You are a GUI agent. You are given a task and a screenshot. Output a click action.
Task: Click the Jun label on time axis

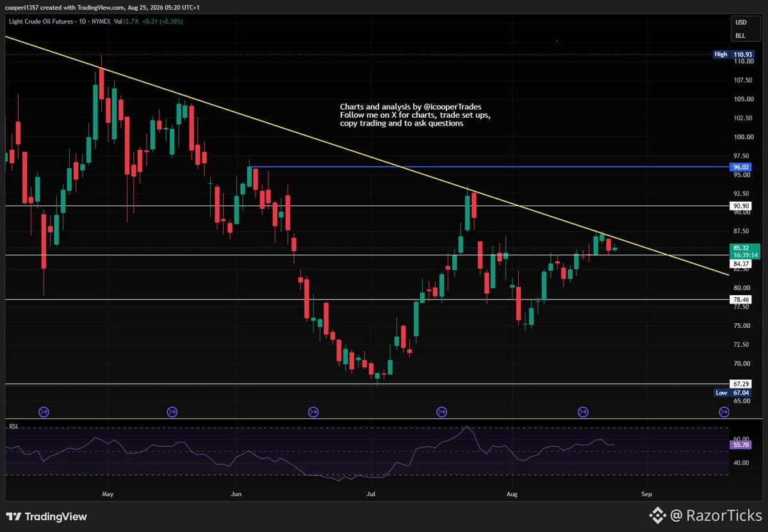[236, 494]
